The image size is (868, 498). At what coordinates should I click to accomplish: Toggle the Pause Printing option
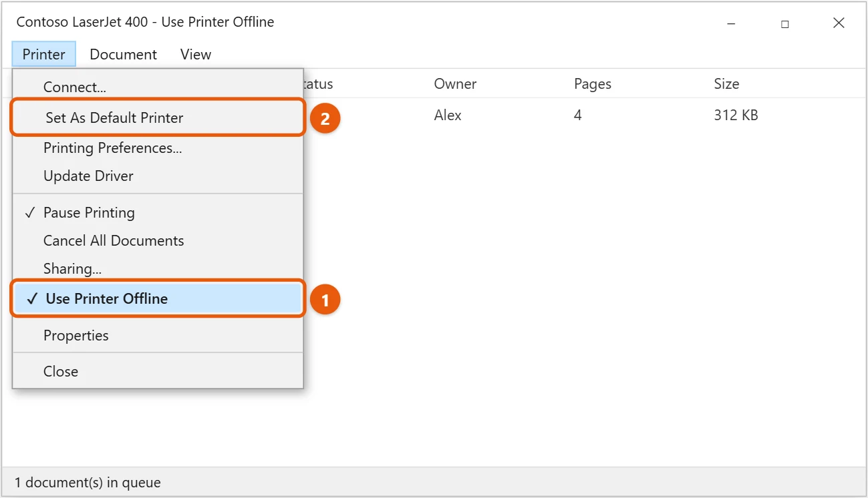158,213
